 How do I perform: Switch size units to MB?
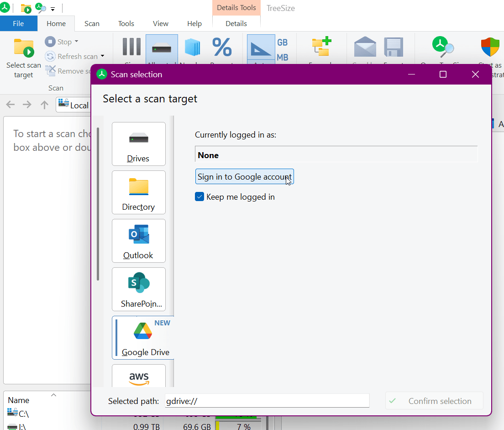click(283, 58)
